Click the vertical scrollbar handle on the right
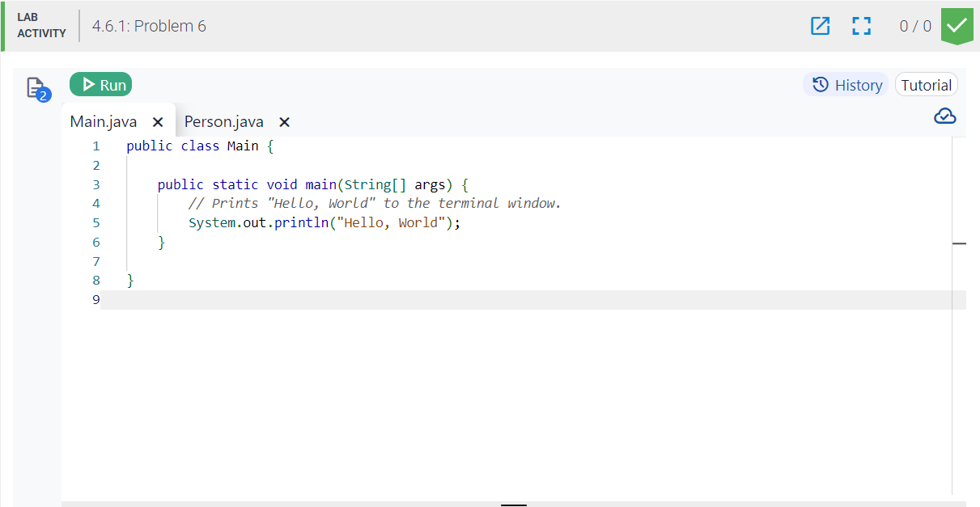 point(958,243)
